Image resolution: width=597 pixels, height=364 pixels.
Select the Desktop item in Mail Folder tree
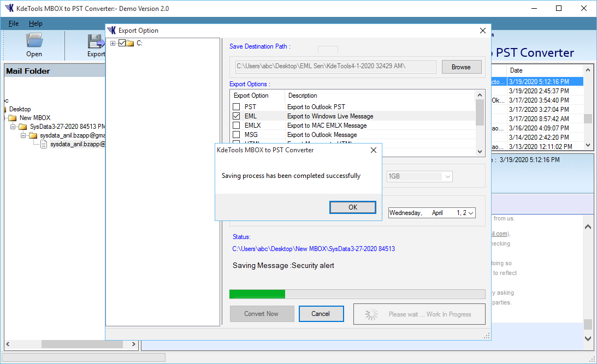pyautogui.click(x=20, y=109)
